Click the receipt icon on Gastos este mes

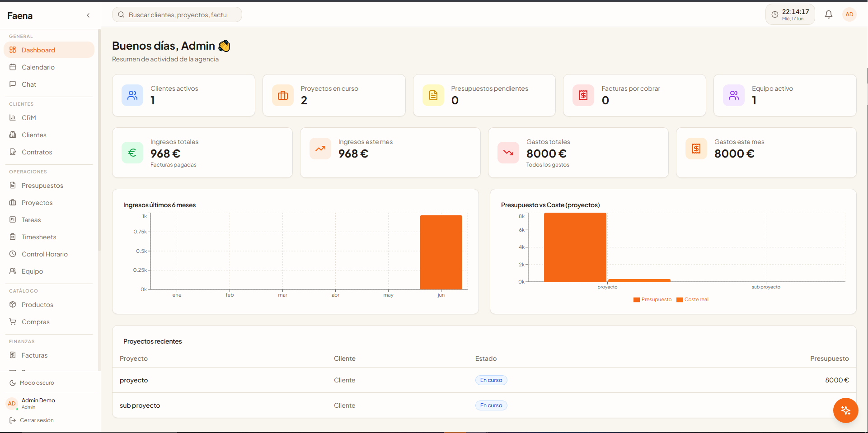click(x=696, y=149)
